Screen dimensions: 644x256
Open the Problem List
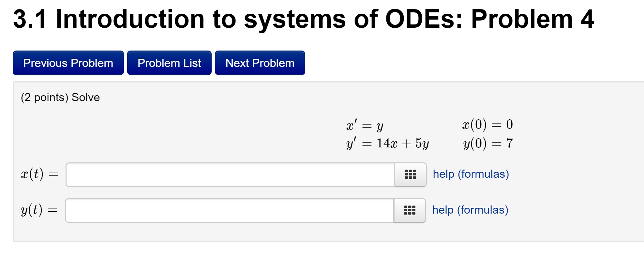tap(169, 63)
